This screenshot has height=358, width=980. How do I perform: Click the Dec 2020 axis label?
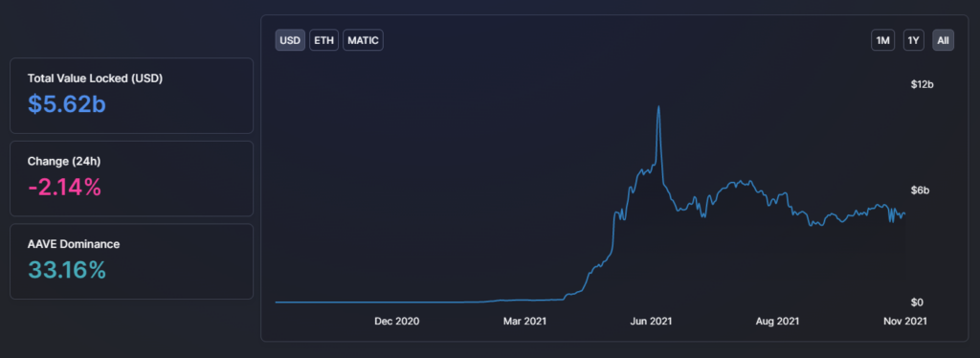pyautogui.click(x=397, y=321)
